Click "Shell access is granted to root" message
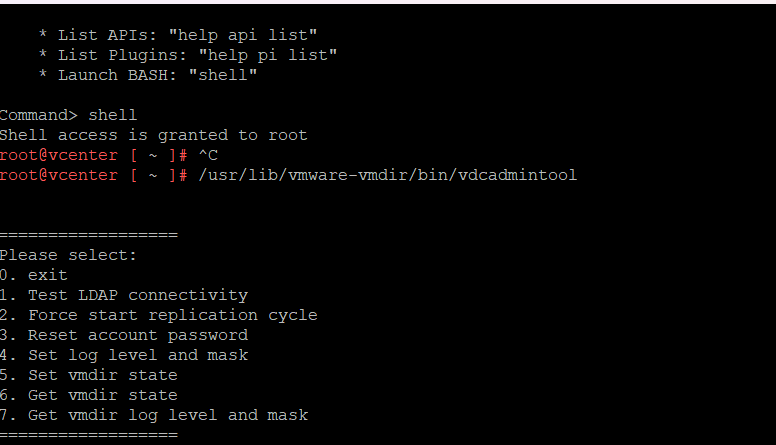The width and height of the screenshot is (776, 445). point(154,135)
